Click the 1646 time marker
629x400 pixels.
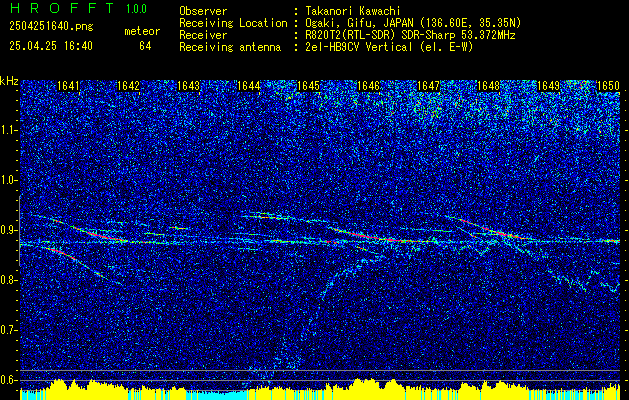coord(369,86)
